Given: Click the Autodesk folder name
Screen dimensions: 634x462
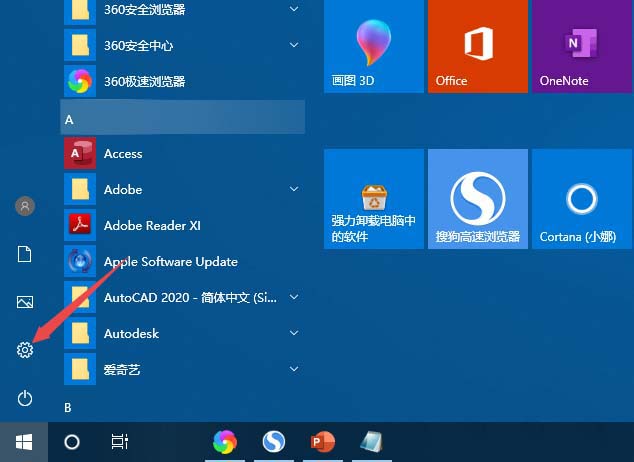Looking at the screenshot, I should [x=131, y=333].
